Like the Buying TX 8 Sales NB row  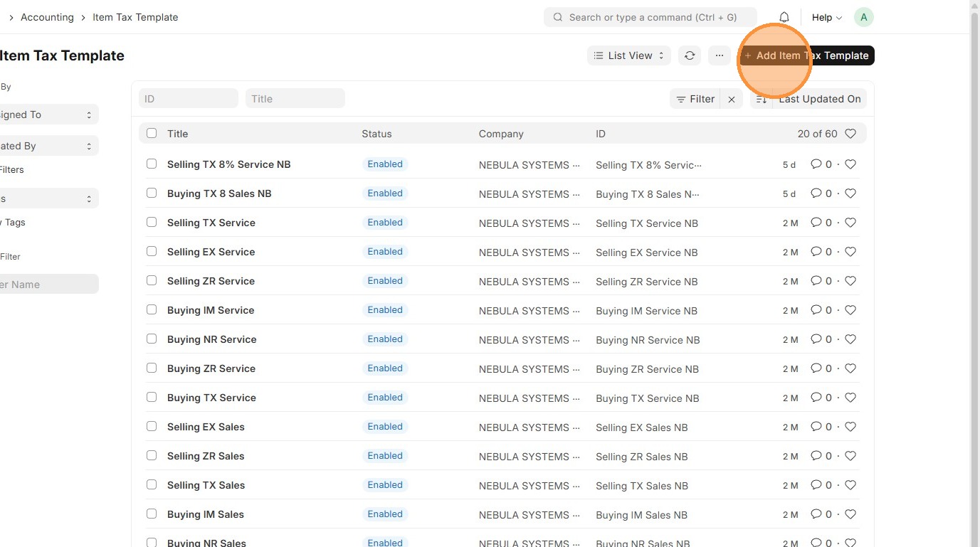[850, 193]
